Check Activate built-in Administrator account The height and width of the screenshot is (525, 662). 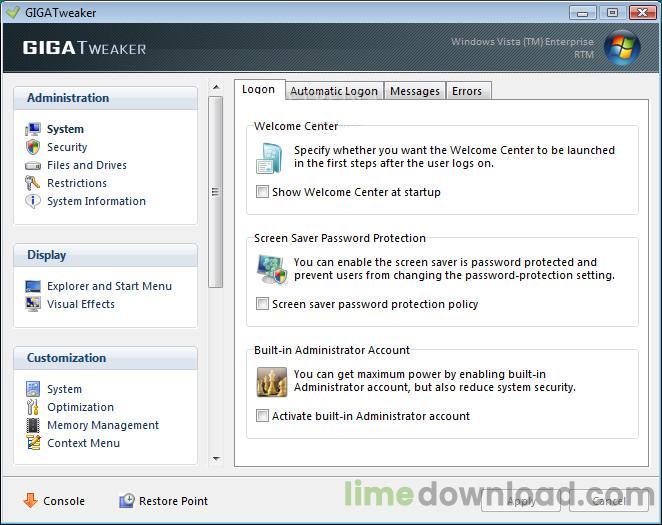[x=262, y=416]
